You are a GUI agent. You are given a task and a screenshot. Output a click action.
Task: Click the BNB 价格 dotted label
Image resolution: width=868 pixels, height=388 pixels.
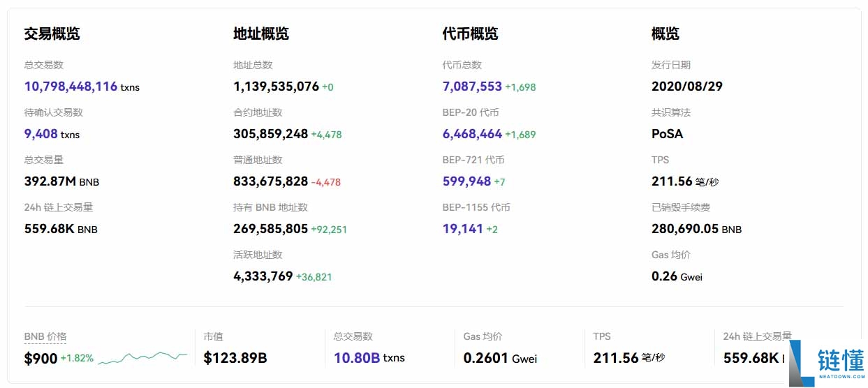[45, 336]
